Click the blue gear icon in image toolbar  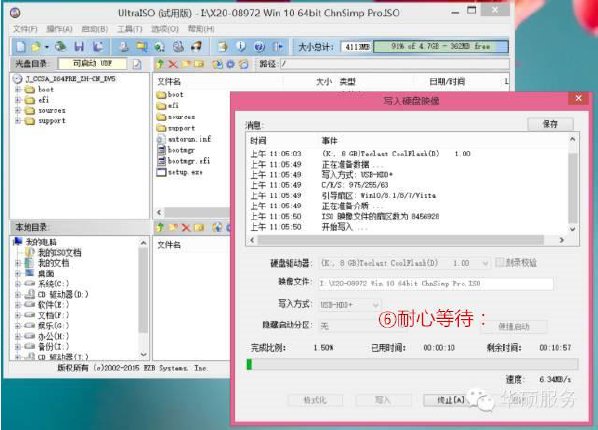coord(230,64)
